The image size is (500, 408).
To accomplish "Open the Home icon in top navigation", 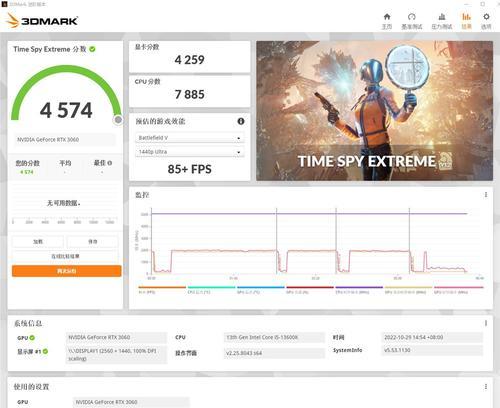I will tap(387, 21).
